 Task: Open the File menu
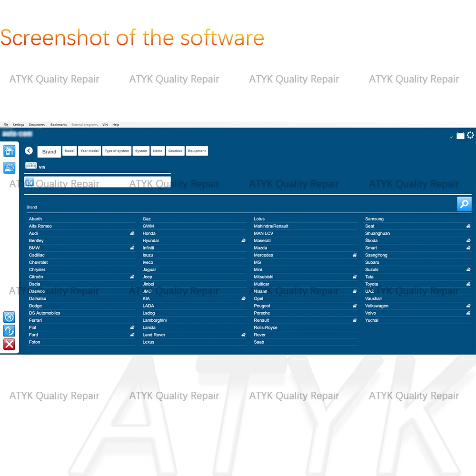click(6, 125)
